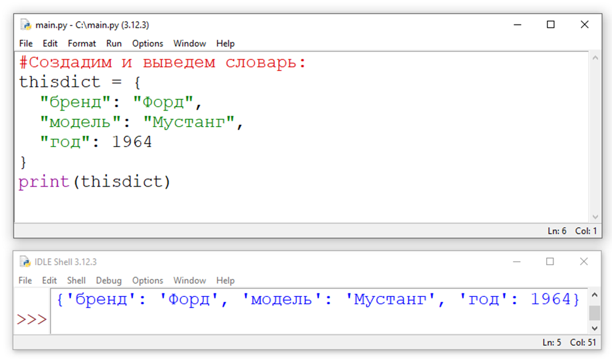Click the Python icon in IDLE Shell title bar
Viewport: 612px width, 364px height.
pos(25,262)
